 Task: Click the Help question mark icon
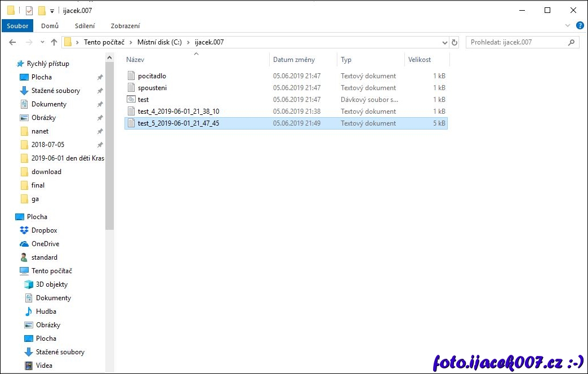(580, 25)
